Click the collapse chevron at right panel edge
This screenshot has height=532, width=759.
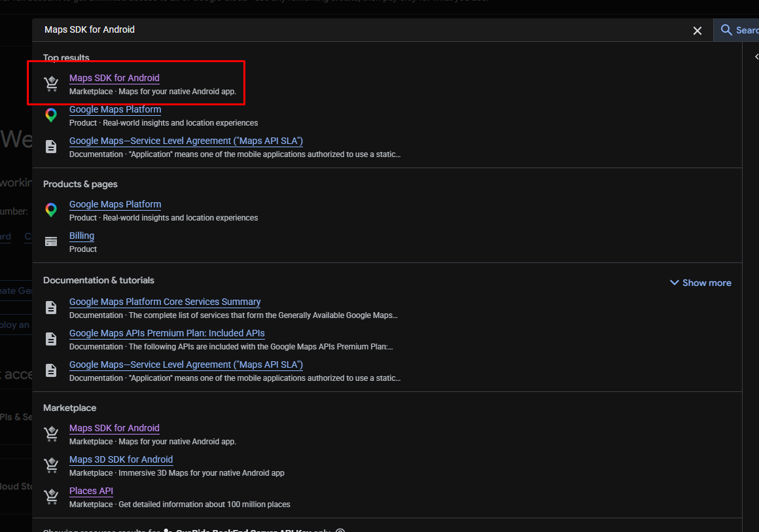[x=756, y=57]
